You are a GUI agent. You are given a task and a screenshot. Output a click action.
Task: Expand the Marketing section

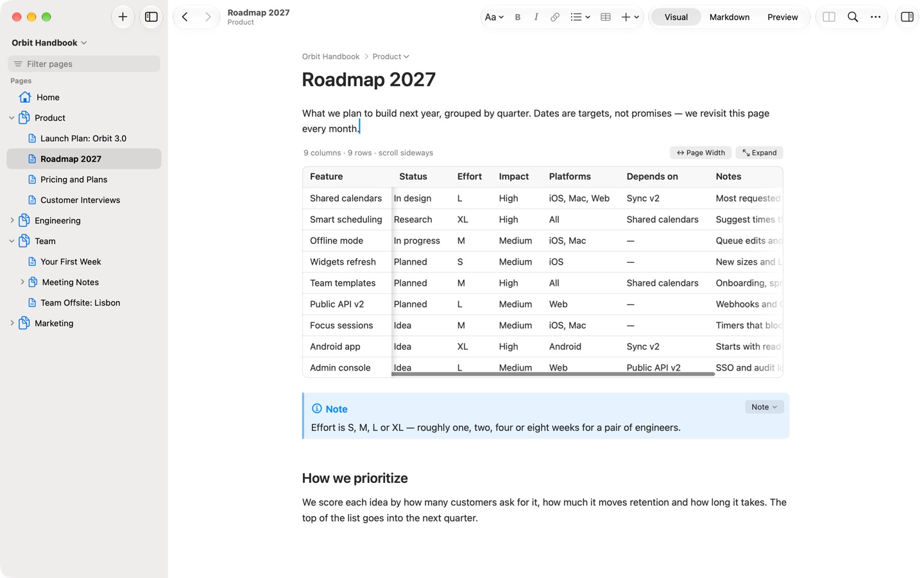click(x=12, y=324)
